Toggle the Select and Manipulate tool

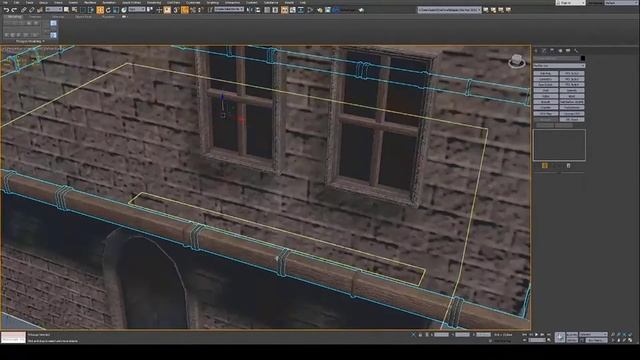(159, 10)
